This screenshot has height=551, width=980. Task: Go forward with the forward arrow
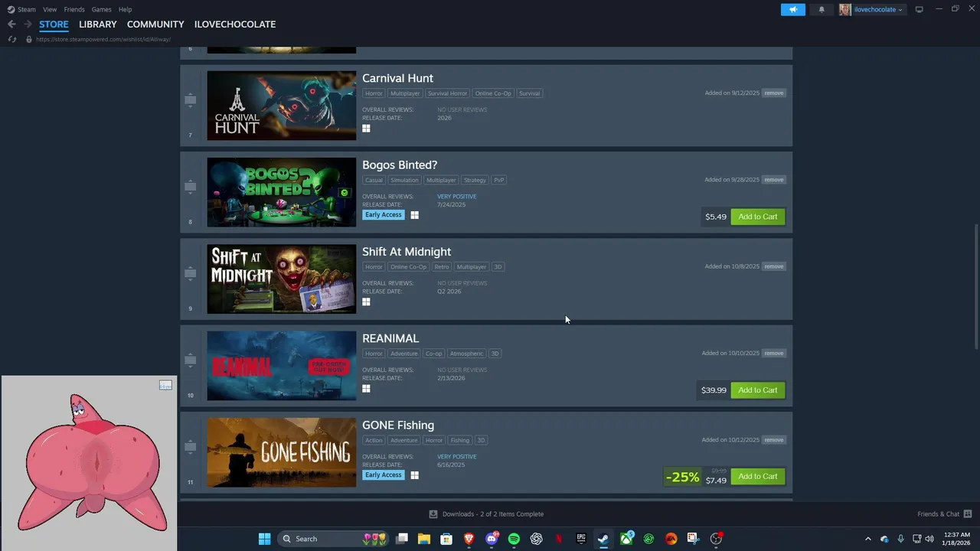28,24
